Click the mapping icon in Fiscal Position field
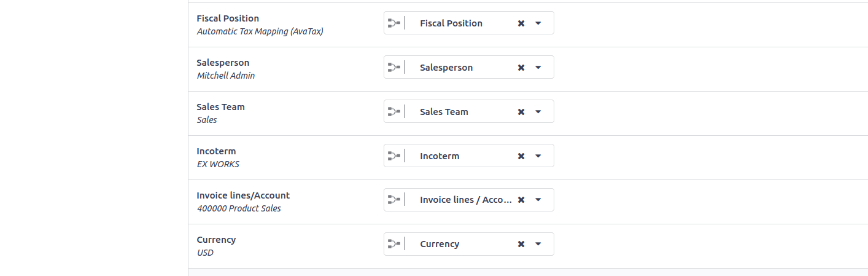 tap(394, 23)
